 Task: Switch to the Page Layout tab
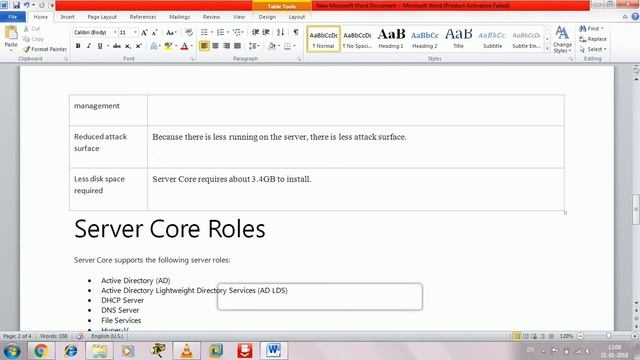(x=102, y=17)
